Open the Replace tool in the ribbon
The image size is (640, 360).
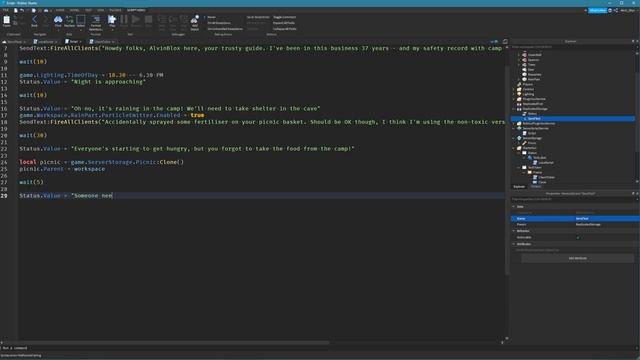pos(69,20)
